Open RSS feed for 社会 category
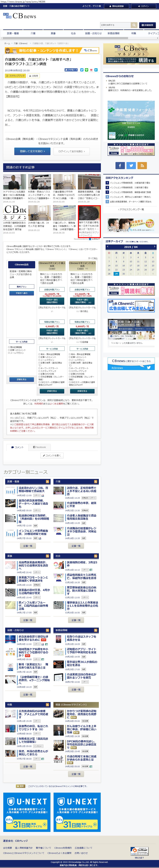159x868 pixels. (x=96, y=556)
